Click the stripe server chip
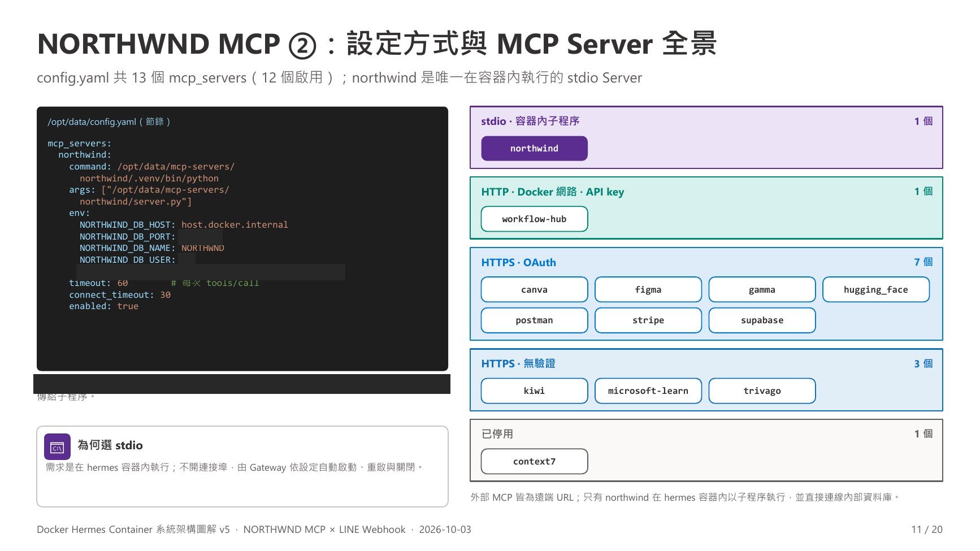 tap(648, 320)
